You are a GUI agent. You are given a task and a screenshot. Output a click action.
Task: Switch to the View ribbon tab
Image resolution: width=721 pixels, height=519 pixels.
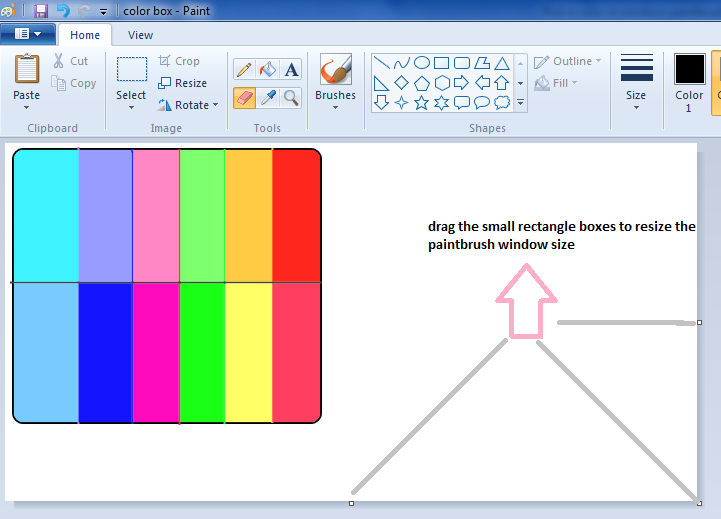[140, 35]
